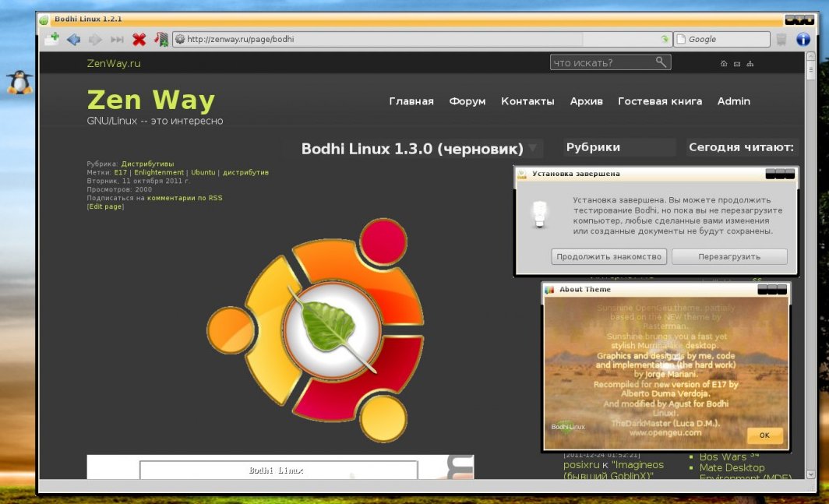Click OK in the About Theme dialog
The width and height of the screenshot is (829, 504).
(x=764, y=435)
